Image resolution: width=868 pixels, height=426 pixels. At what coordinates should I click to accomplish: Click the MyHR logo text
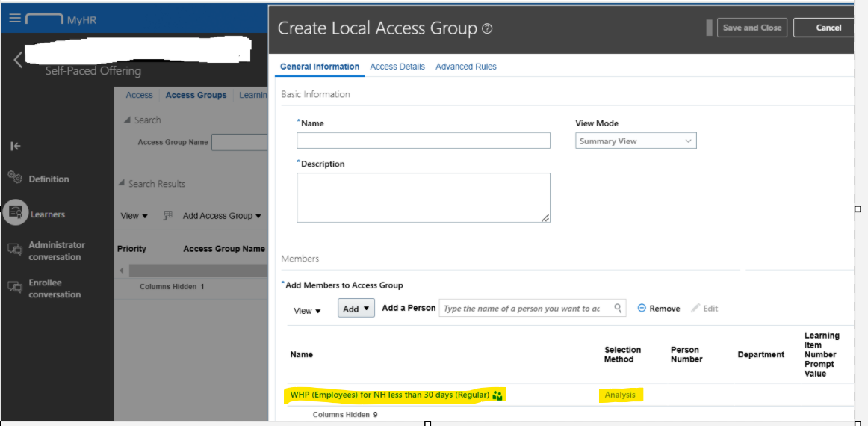82,20
